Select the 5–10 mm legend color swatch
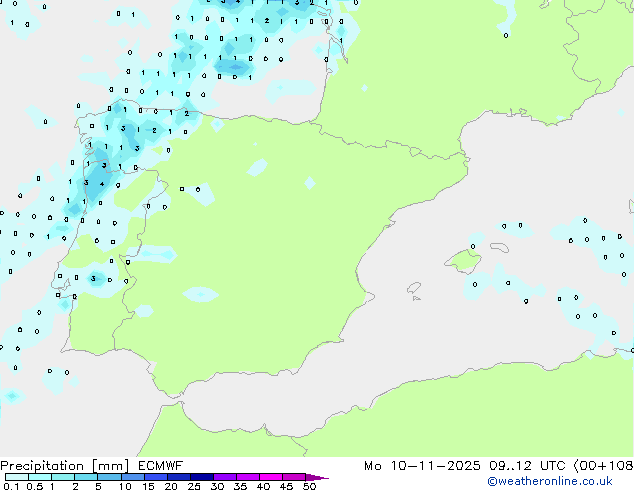This screenshot has height=490, width=634. click(109, 477)
